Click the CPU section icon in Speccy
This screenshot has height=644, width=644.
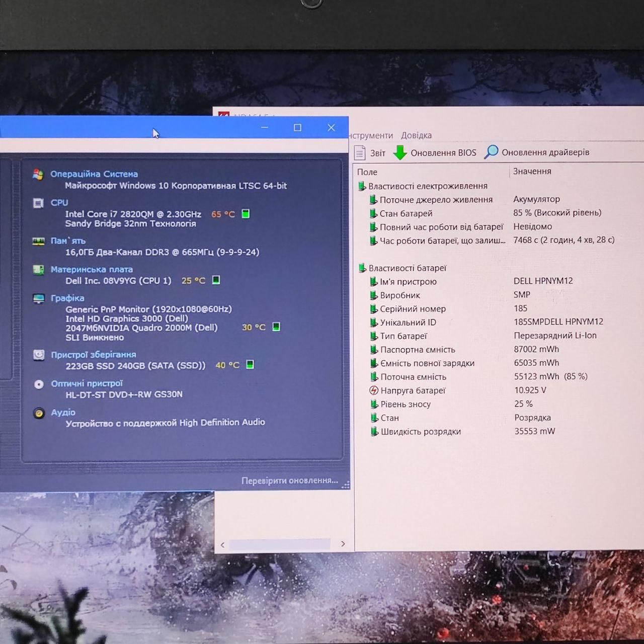[38, 203]
